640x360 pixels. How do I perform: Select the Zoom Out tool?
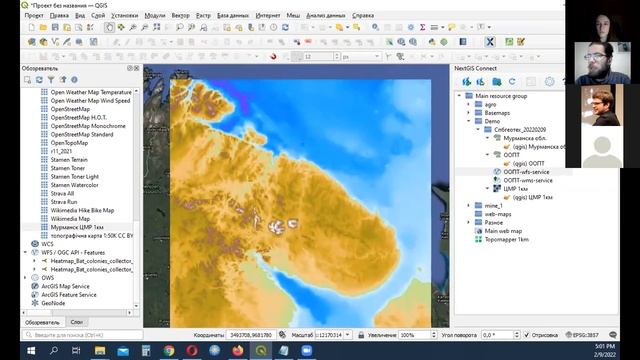145,27
